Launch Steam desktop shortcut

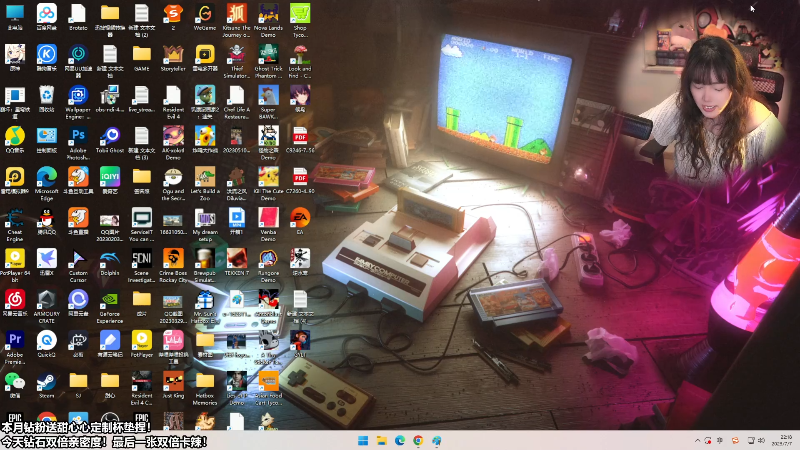tap(46, 384)
